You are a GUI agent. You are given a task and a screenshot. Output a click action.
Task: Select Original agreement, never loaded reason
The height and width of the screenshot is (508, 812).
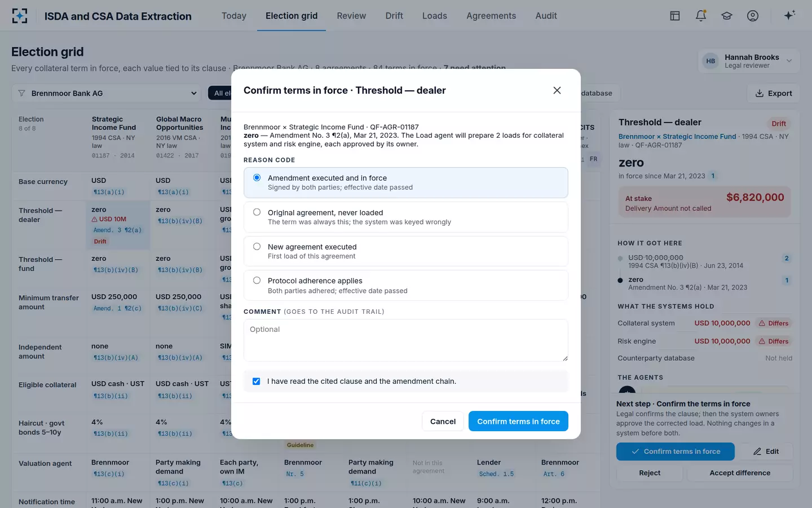click(x=405, y=217)
